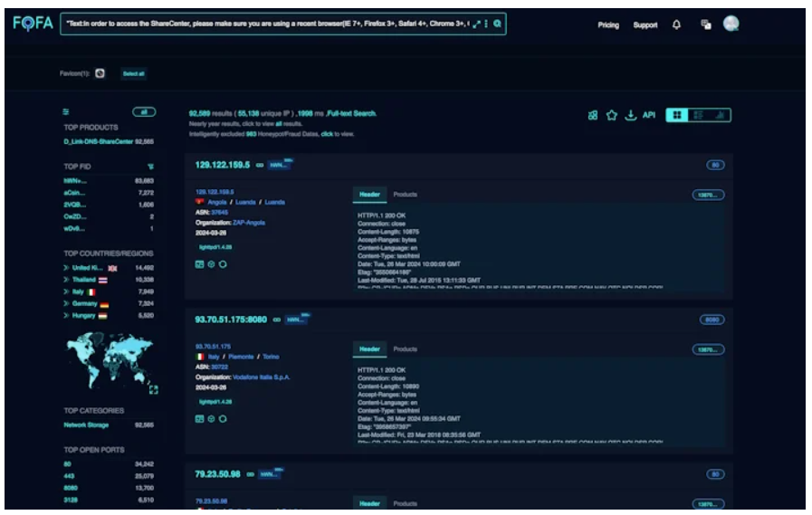Click the FOFA logo
The image size is (812, 515).
click(33, 24)
